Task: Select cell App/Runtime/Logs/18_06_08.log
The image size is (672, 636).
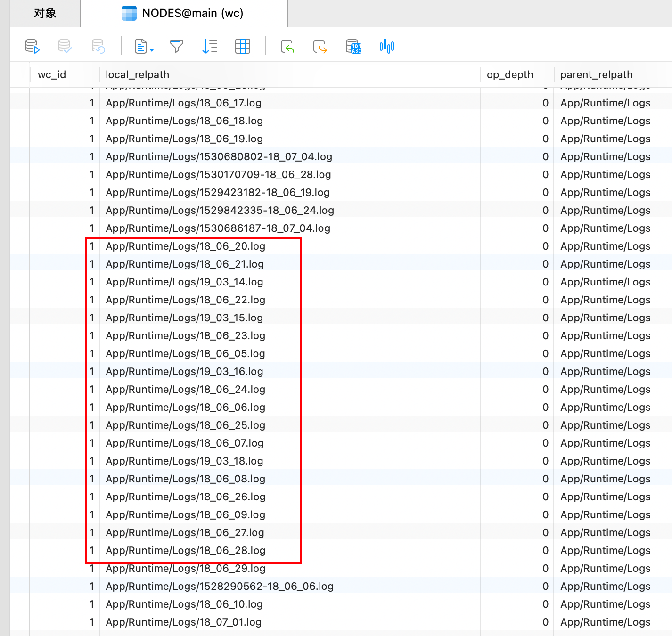Action: tap(290, 479)
